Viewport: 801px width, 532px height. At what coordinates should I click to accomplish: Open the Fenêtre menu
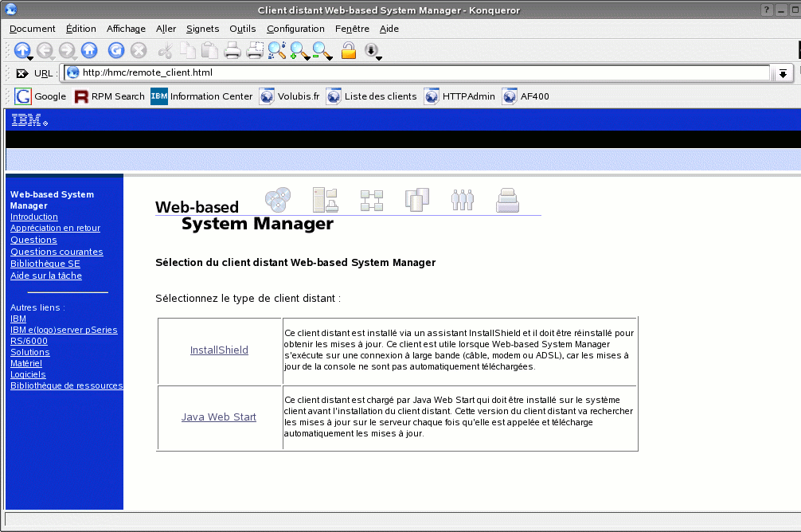[x=352, y=29]
